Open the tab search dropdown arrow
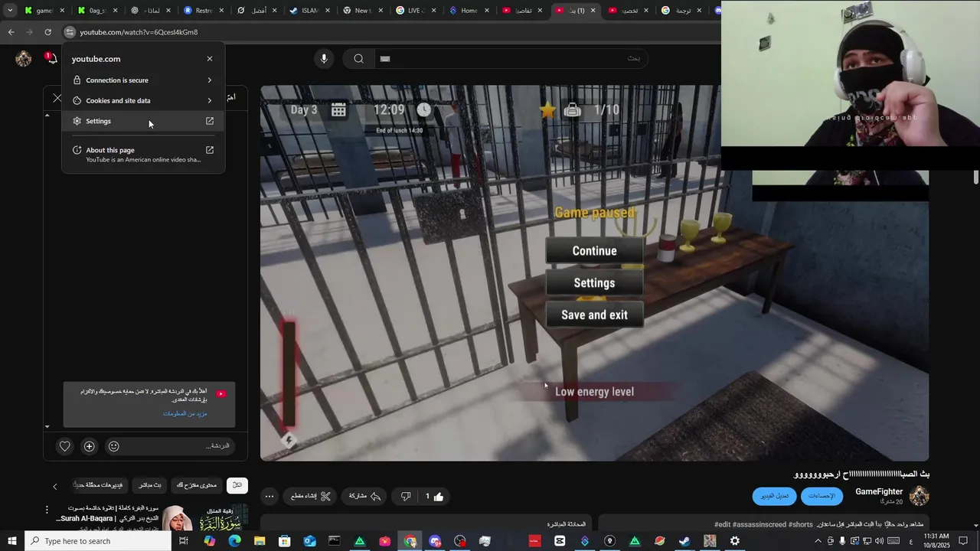 click(x=10, y=11)
